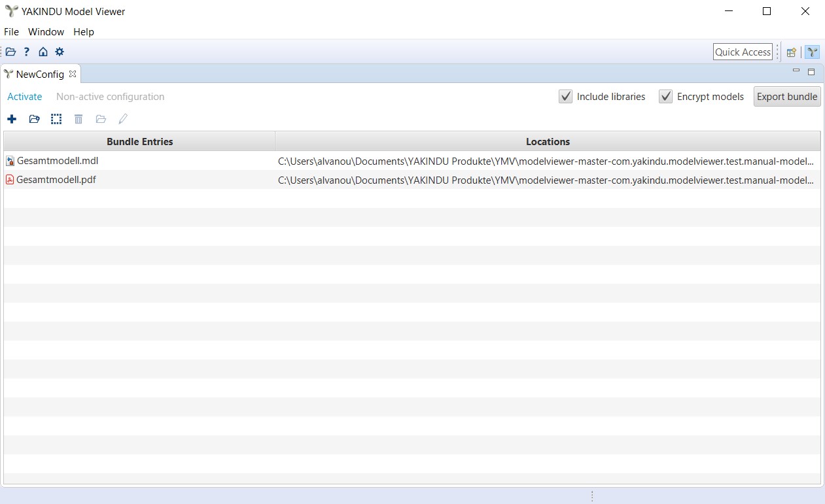This screenshot has height=504, width=825.
Task: Toggle the Encrypt models checkbox
Action: [666, 97]
